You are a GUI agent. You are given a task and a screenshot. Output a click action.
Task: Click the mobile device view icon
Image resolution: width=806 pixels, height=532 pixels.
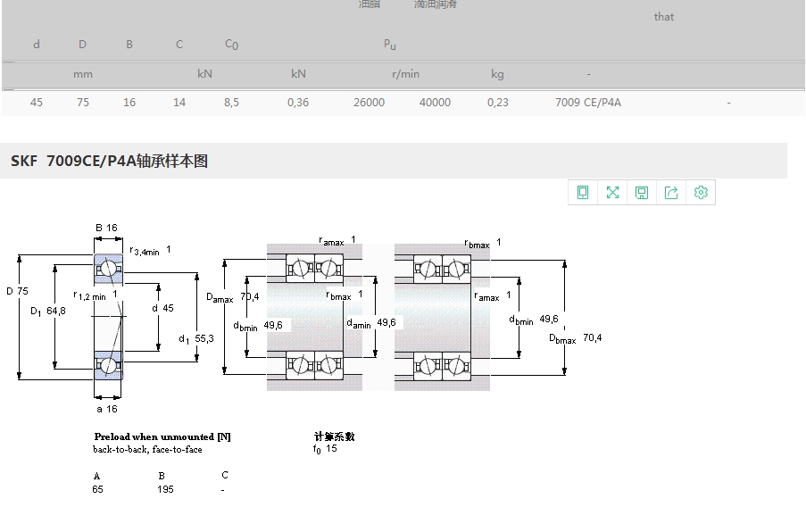tap(583, 192)
